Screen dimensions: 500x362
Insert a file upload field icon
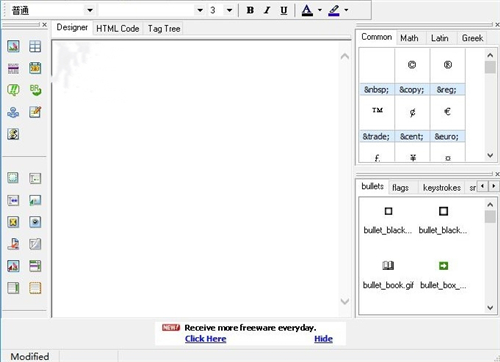coord(13,244)
